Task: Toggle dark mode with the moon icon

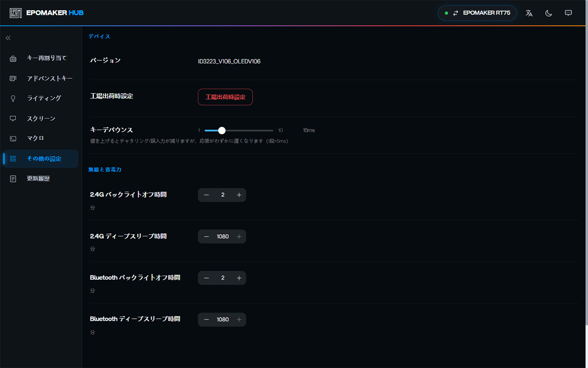Action: [548, 13]
